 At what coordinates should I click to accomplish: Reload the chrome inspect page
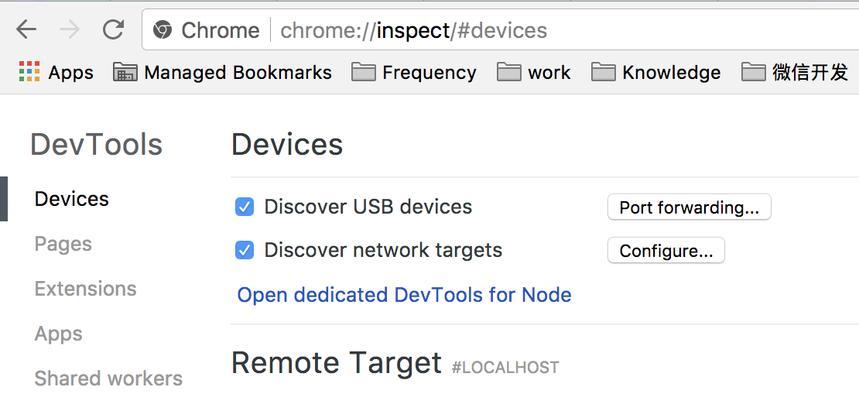[113, 30]
